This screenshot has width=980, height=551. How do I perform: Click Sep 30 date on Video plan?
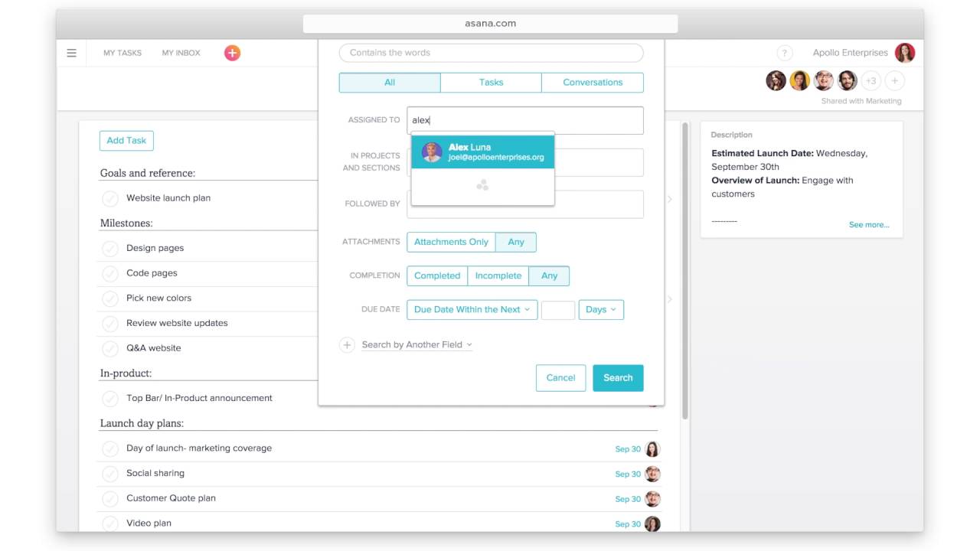point(628,524)
